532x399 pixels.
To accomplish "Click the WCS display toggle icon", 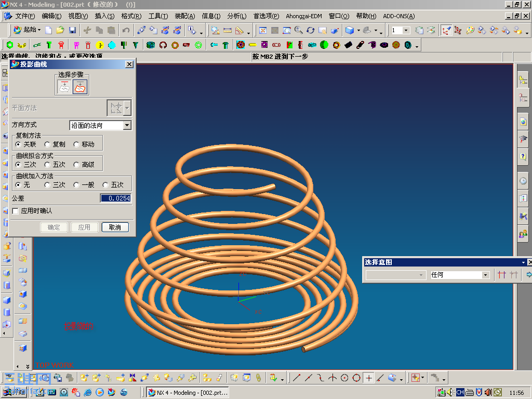I will tap(446, 30).
